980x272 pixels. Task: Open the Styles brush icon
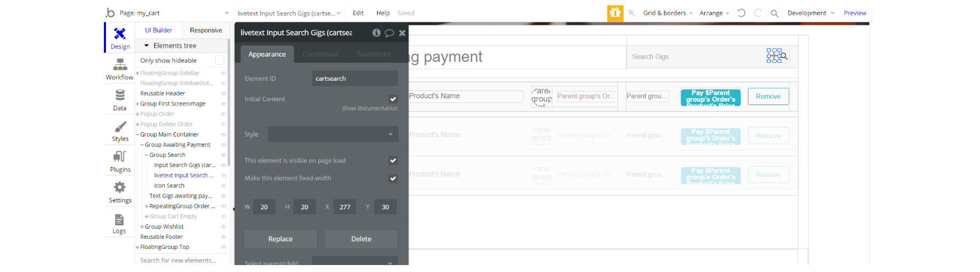120,127
